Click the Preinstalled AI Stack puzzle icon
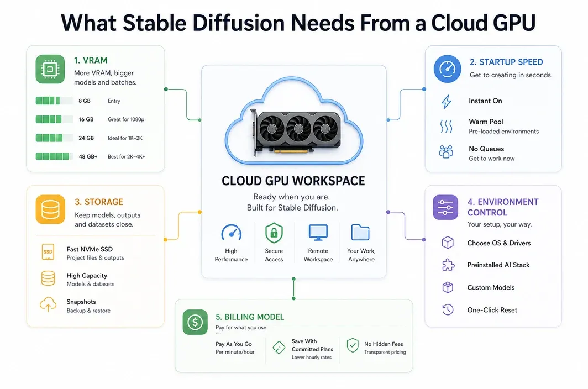The image size is (588, 389). pyautogui.click(x=448, y=265)
